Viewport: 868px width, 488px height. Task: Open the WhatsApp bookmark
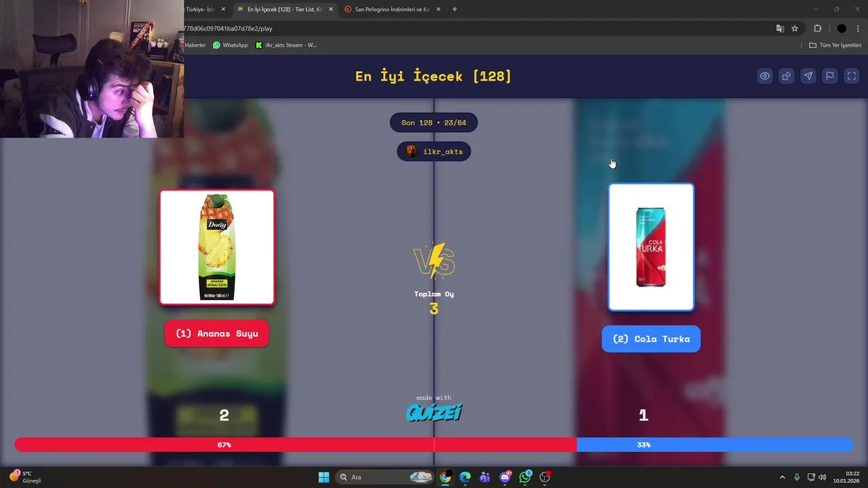point(231,45)
